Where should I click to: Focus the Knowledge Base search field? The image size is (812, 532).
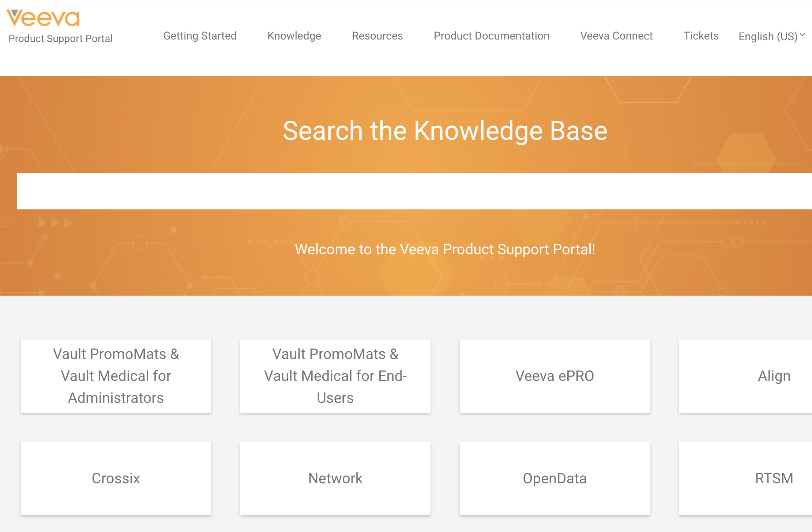414,191
